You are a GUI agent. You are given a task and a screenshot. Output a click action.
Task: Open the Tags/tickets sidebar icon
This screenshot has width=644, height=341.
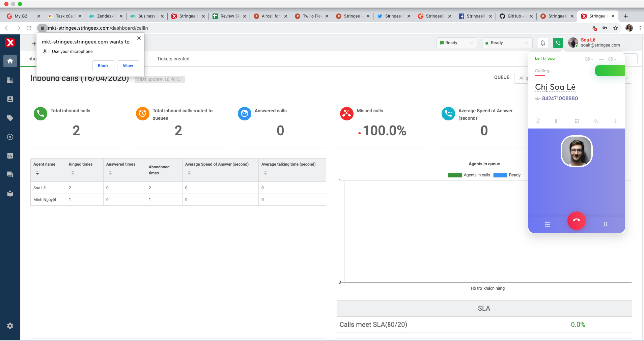coord(10,118)
